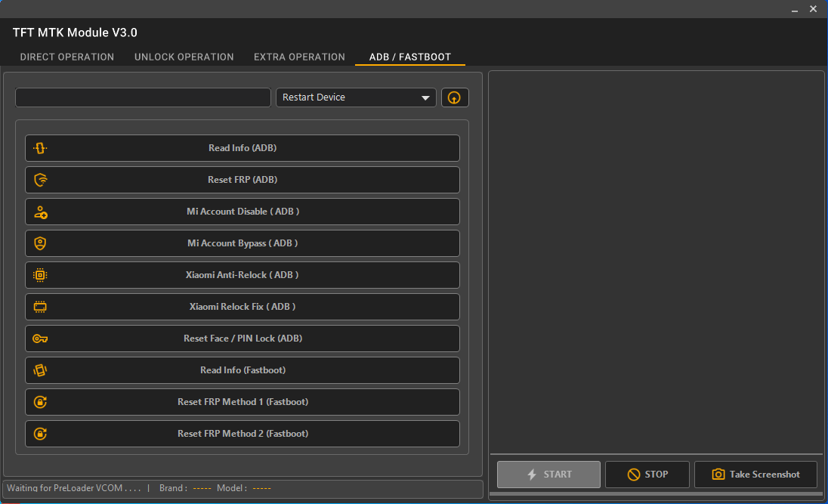Click the Reset FRP (ADB) wifi-hand icon
This screenshot has height=504, width=828.
[x=39, y=180]
